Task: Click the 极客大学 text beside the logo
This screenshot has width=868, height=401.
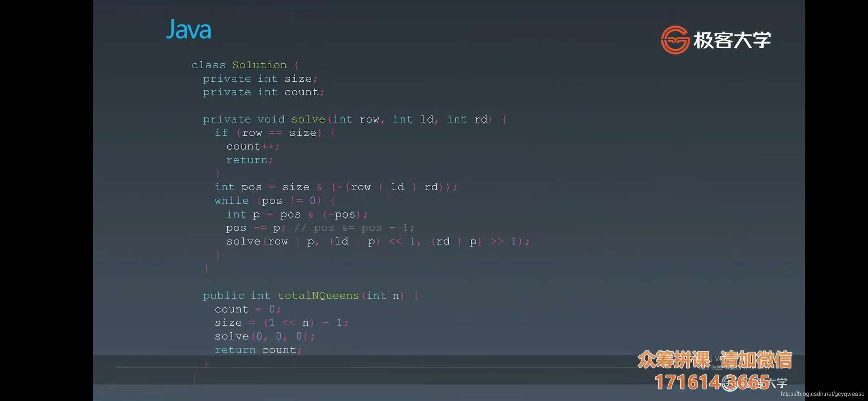Action: 732,40
